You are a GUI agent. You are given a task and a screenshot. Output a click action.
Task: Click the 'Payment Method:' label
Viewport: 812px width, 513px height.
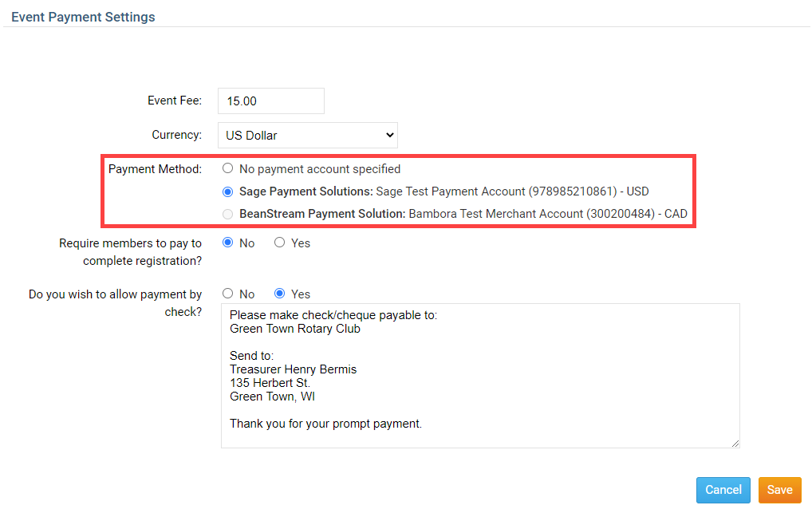(155, 169)
